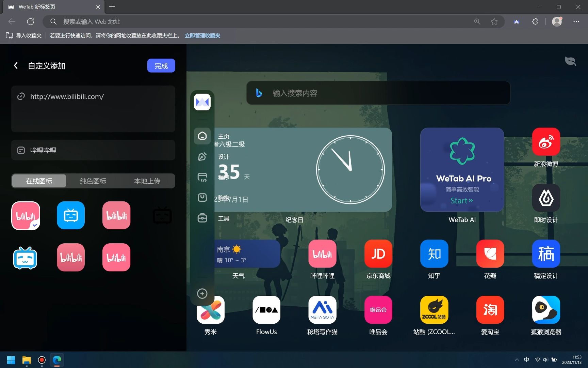Open the WeTab logo in the sidebar
This screenshot has width=588, height=368.
click(202, 102)
